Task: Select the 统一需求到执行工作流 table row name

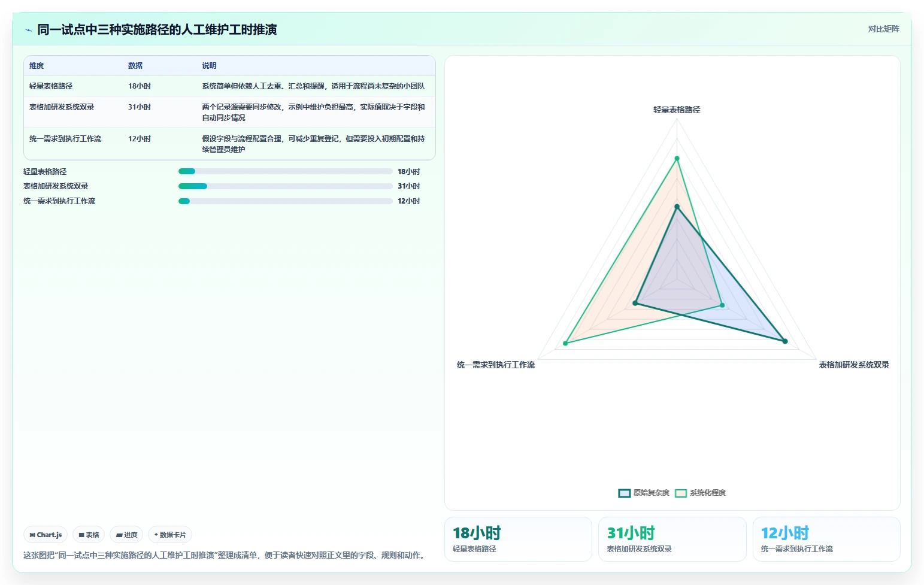Action: [x=65, y=139]
